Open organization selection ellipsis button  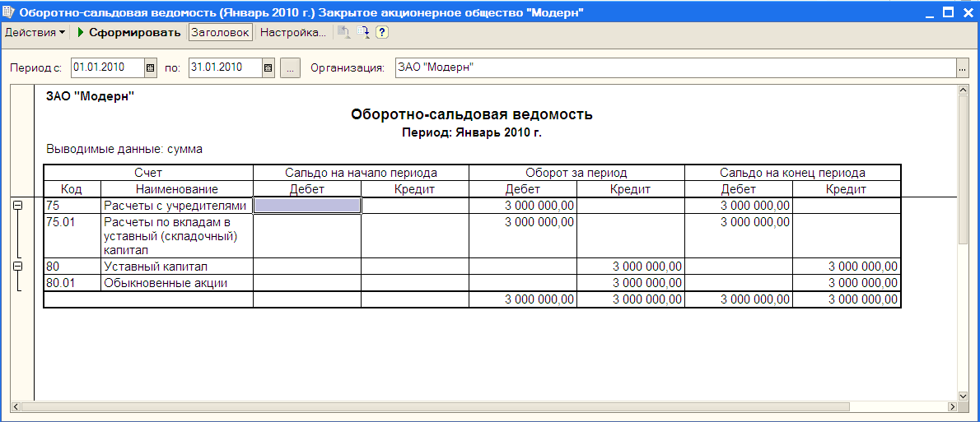click(962, 68)
